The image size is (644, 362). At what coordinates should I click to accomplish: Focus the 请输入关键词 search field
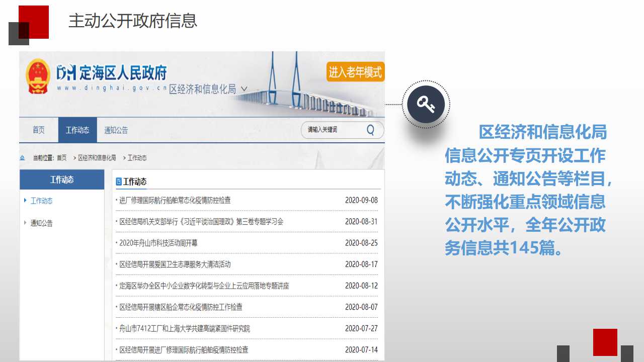coord(332,130)
